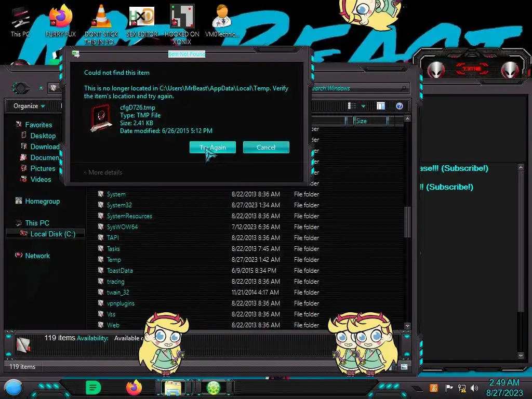Open the FURRY FUX Firefox desktop shortcut
Image resolution: width=532 pixels, height=399 pixels.
tap(60, 21)
